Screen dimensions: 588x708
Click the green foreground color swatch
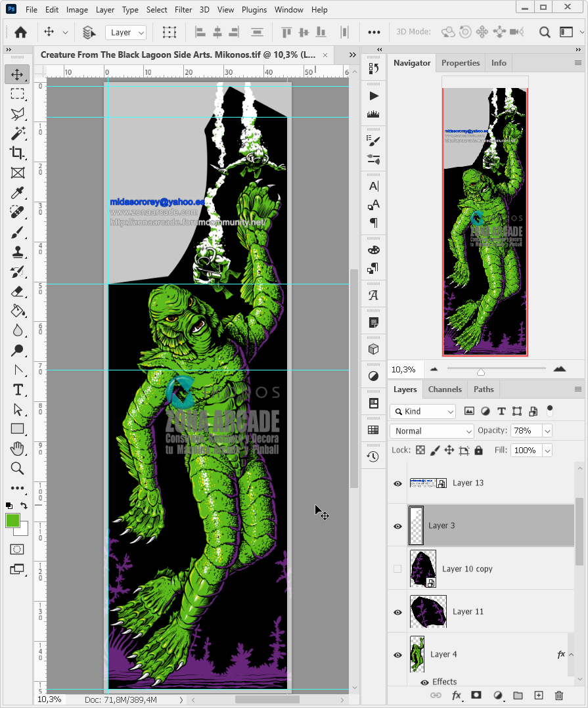coord(13,521)
